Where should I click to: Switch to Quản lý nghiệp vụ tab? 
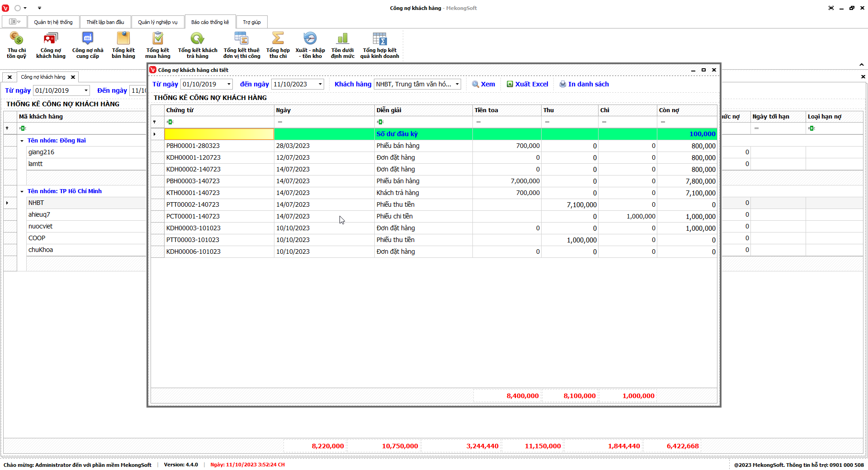157,22
